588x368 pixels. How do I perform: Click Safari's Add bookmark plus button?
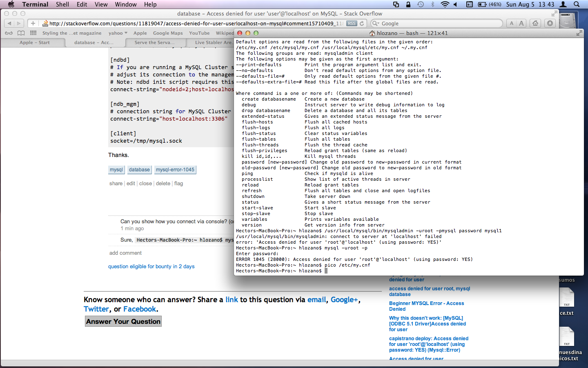(x=33, y=23)
